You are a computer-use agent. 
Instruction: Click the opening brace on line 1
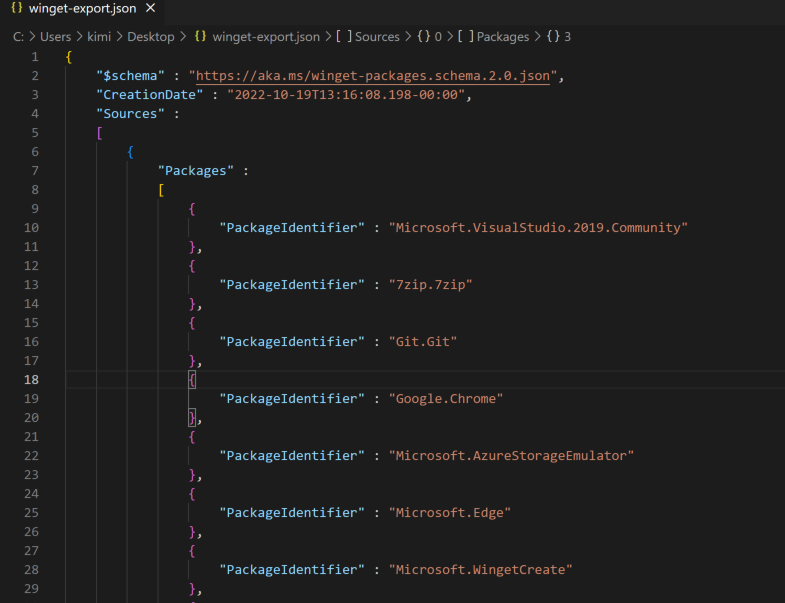[x=69, y=57]
